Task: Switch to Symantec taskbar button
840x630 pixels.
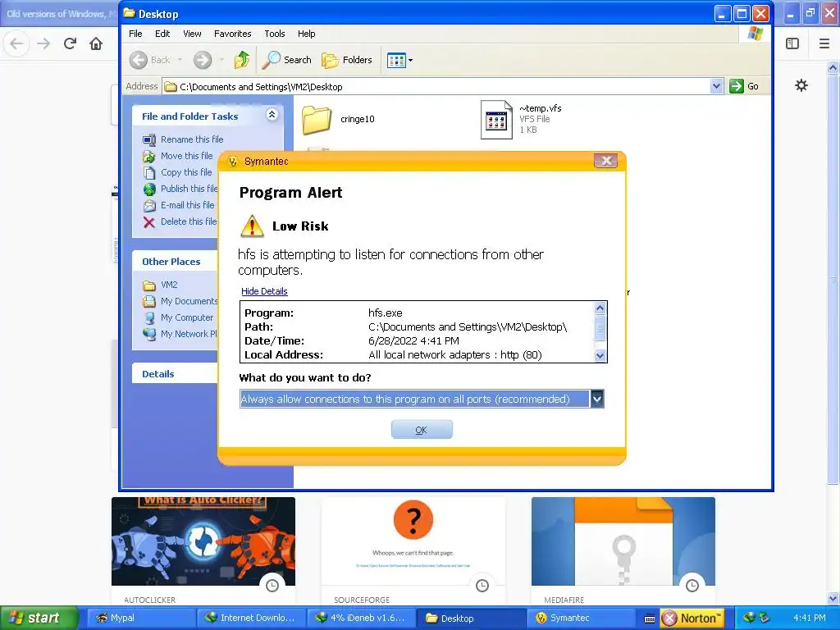Action: (580, 618)
